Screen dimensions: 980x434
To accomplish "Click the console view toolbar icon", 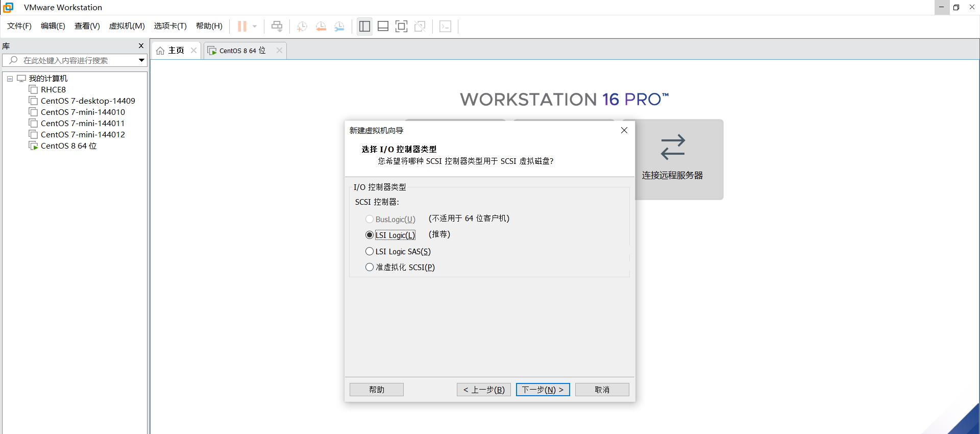I will pyautogui.click(x=445, y=26).
